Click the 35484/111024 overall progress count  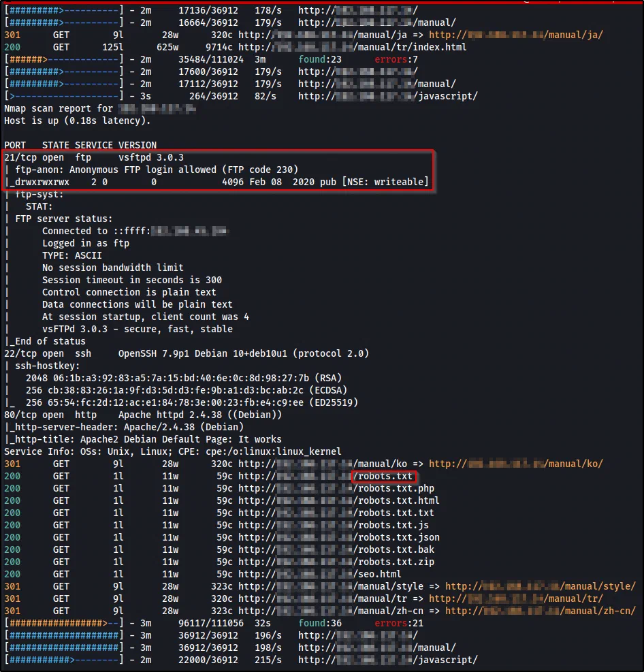click(x=211, y=59)
